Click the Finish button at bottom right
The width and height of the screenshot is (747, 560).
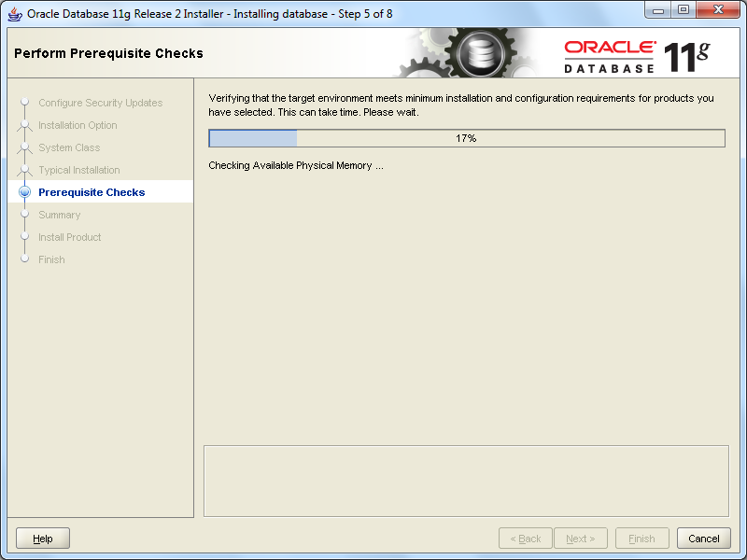641,539
